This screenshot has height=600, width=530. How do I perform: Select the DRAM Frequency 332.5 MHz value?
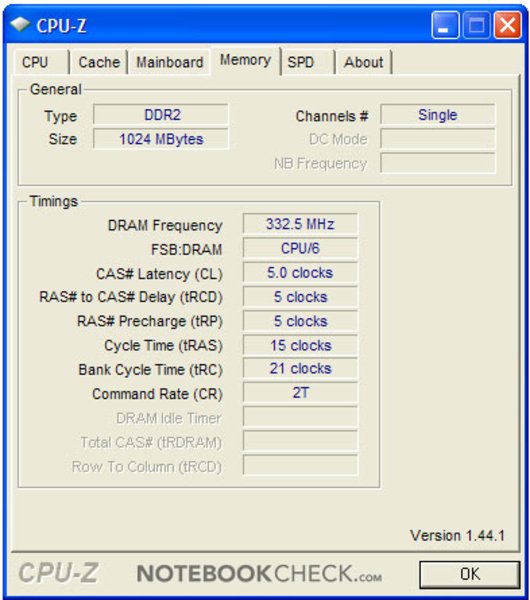point(300,224)
